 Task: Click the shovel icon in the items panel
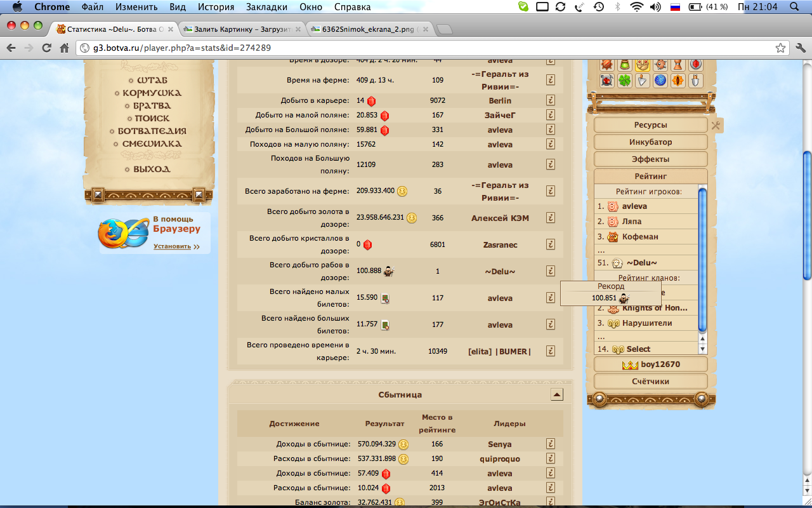coord(696,81)
